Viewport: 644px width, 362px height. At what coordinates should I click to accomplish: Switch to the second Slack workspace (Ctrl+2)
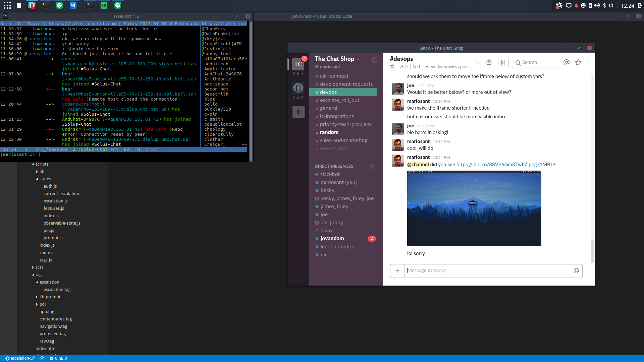298,88
